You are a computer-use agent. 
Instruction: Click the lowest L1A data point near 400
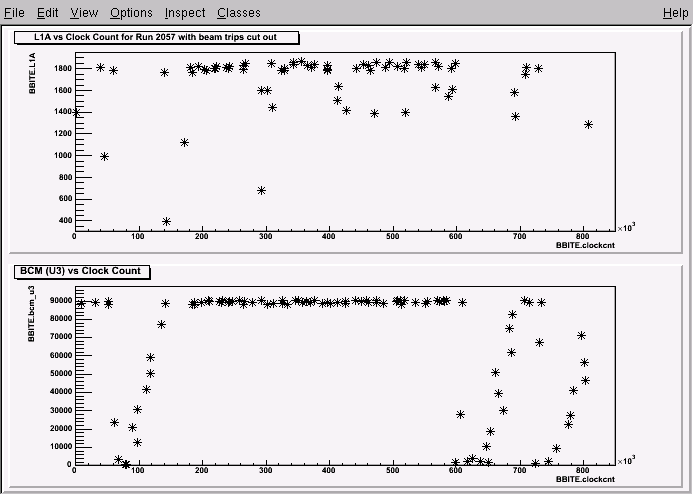(166, 221)
